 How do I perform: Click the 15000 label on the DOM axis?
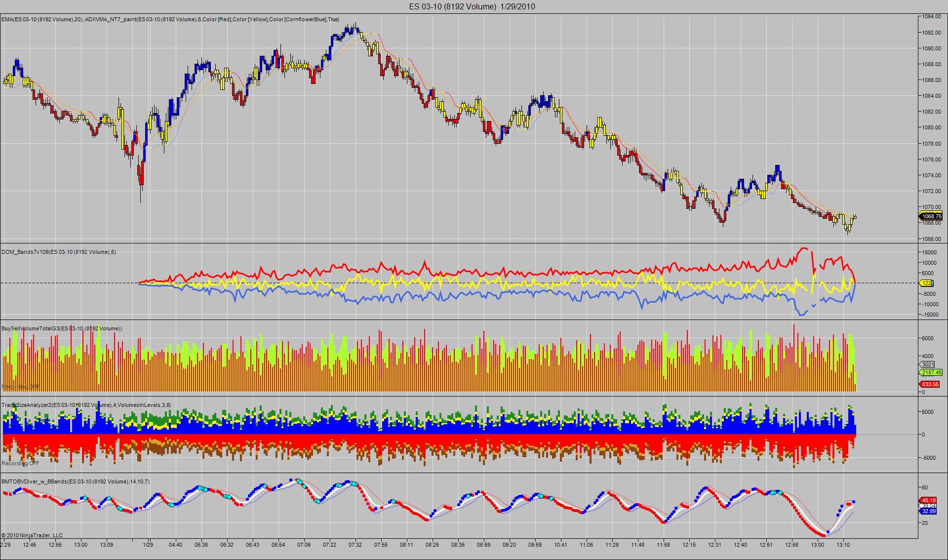[x=929, y=252]
